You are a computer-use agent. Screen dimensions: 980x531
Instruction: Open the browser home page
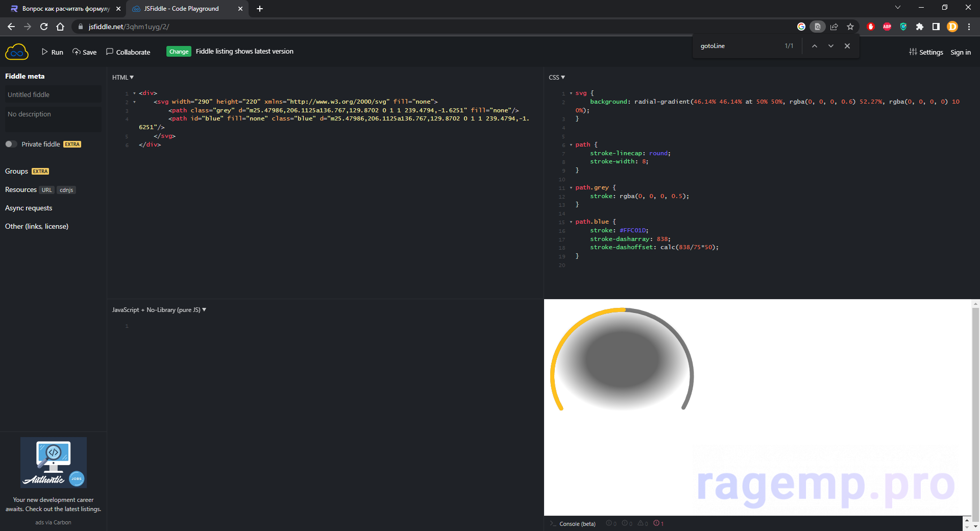[x=60, y=27]
